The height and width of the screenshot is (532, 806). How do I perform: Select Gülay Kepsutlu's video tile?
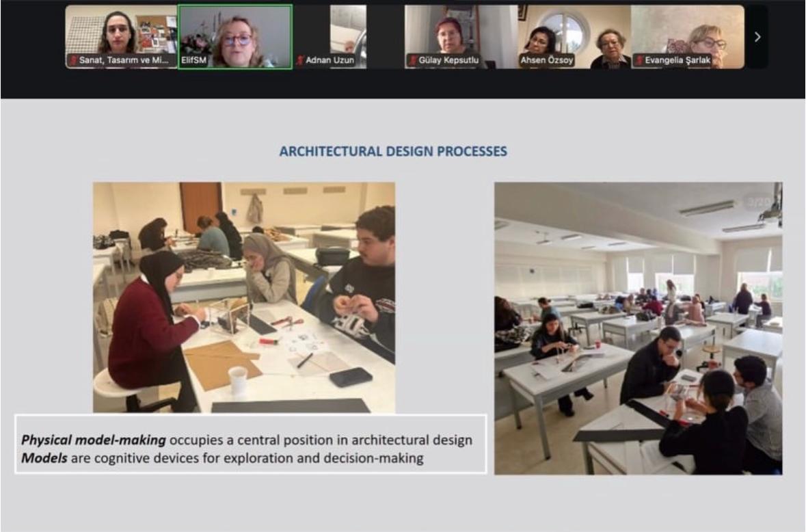coord(461,37)
